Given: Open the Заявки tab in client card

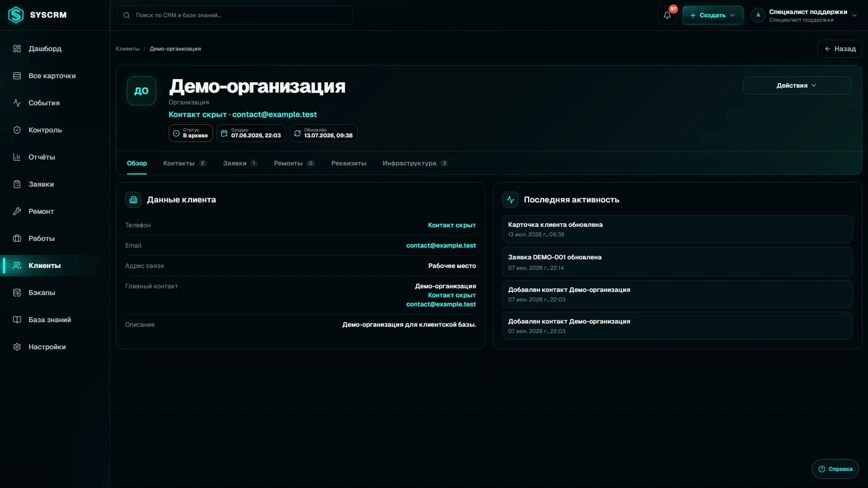Looking at the screenshot, I should pyautogui.click(x=240, y=164).
